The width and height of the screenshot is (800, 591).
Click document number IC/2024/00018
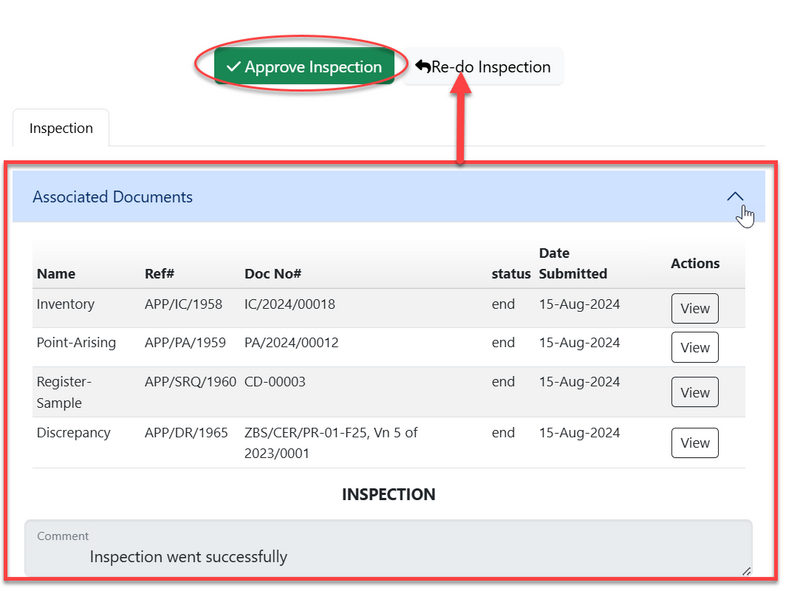tap(290, 304)
